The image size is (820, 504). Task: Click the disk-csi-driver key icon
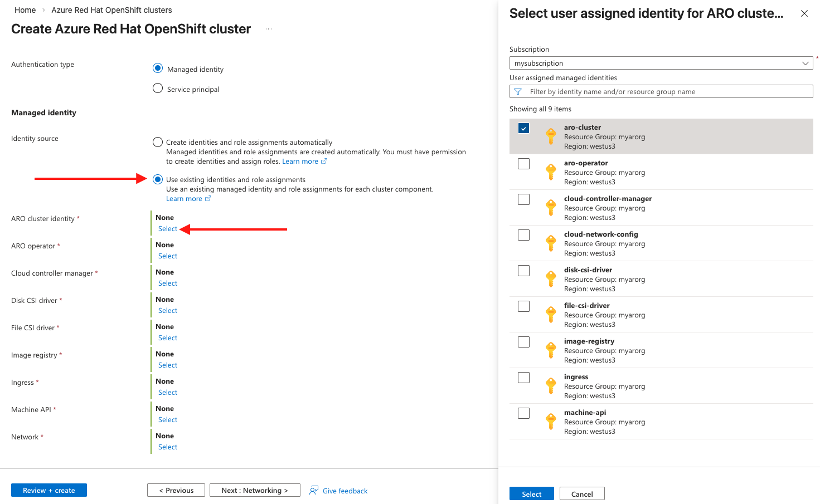551,279
